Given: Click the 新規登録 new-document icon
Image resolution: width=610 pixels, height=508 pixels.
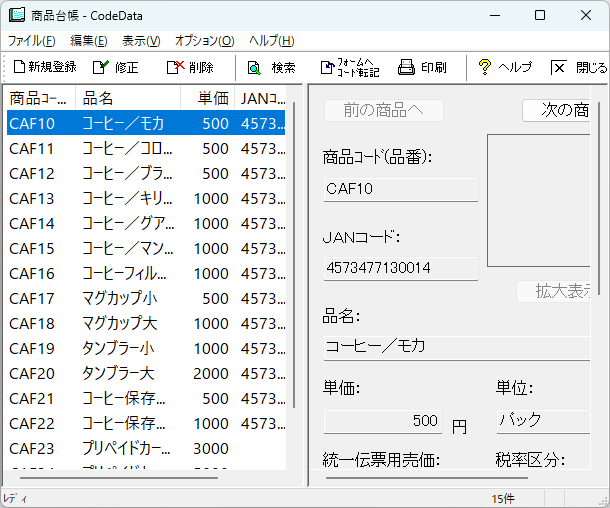Looking at the screenshot, I should (x=19, y=67).
